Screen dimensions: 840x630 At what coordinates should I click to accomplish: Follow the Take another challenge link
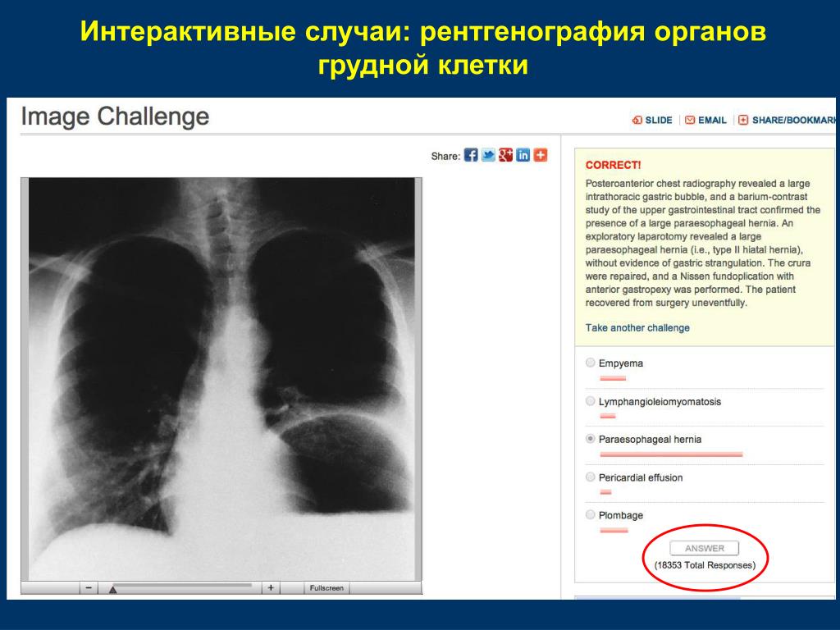637,328
